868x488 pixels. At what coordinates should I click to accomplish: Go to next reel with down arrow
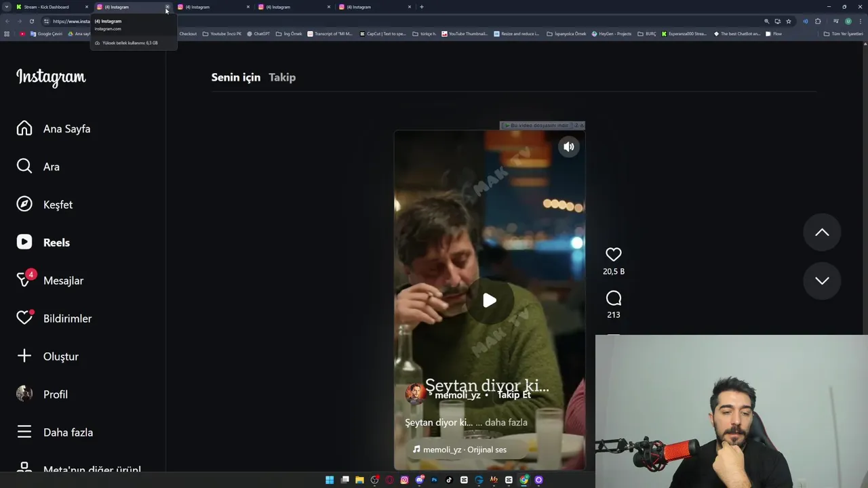[x=822, y=281]
